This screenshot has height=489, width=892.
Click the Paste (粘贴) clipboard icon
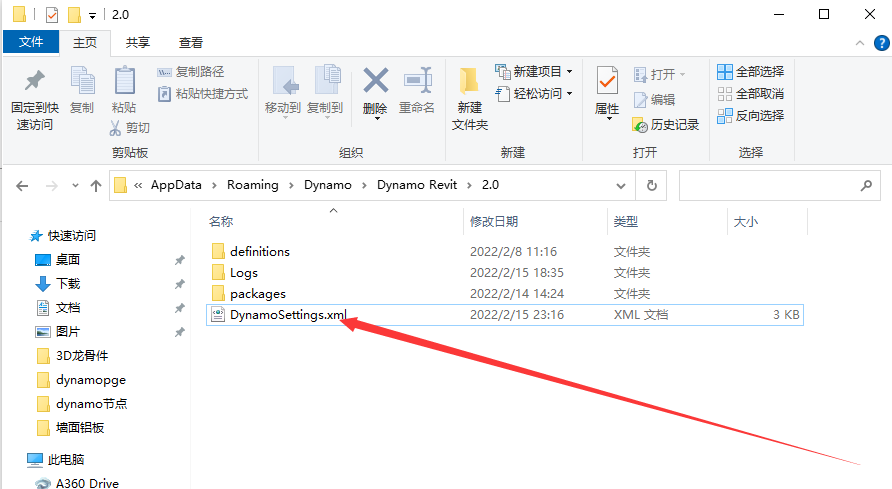[124, 80]
